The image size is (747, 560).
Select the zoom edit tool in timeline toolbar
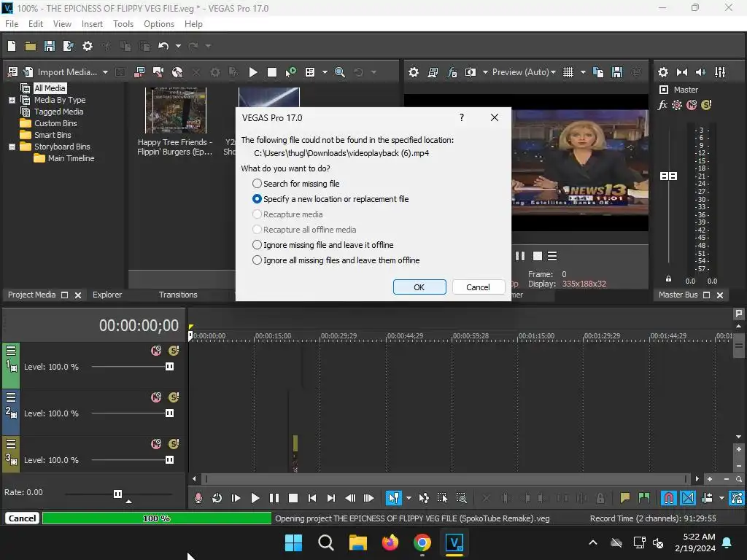461,498
